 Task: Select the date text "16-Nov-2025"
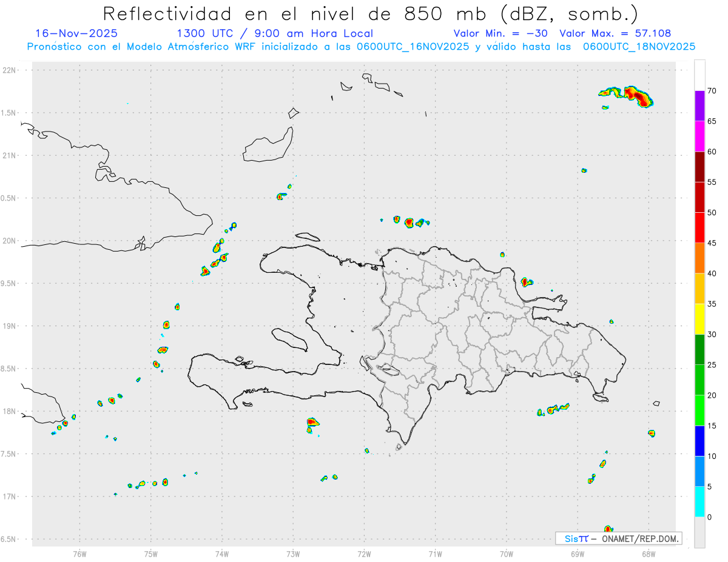[x=76, y=33]
